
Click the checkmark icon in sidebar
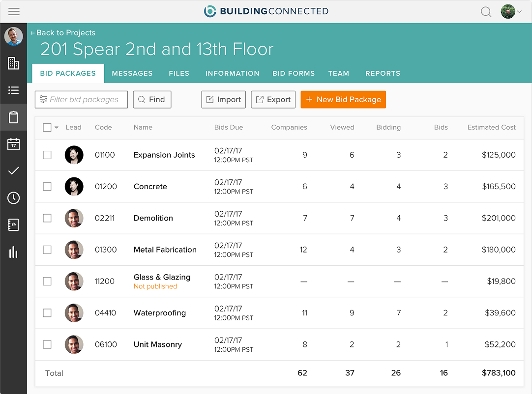[13, 171]
